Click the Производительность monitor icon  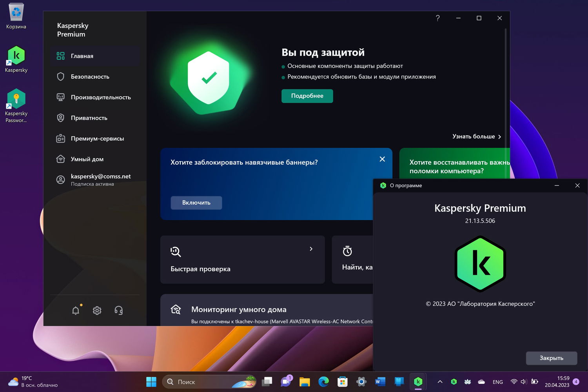click(60, 97)
